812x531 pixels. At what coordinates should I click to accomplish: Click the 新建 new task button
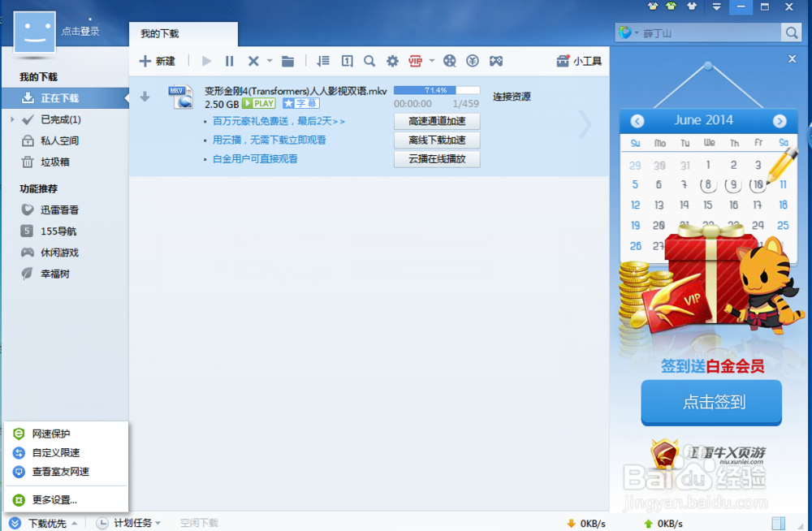[x=158, y=61]
